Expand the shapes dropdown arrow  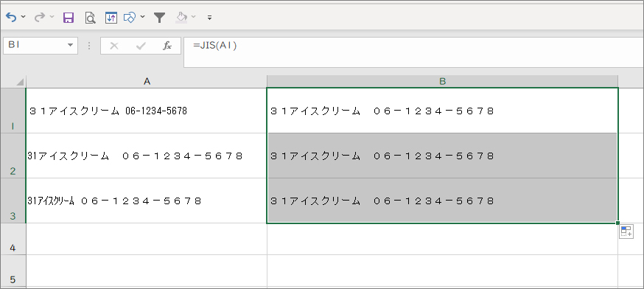point(142,17)
